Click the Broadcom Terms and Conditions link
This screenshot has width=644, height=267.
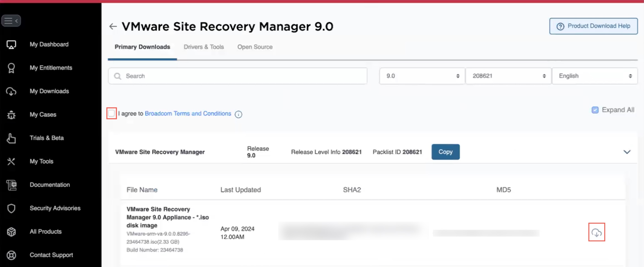click(188, 113)
